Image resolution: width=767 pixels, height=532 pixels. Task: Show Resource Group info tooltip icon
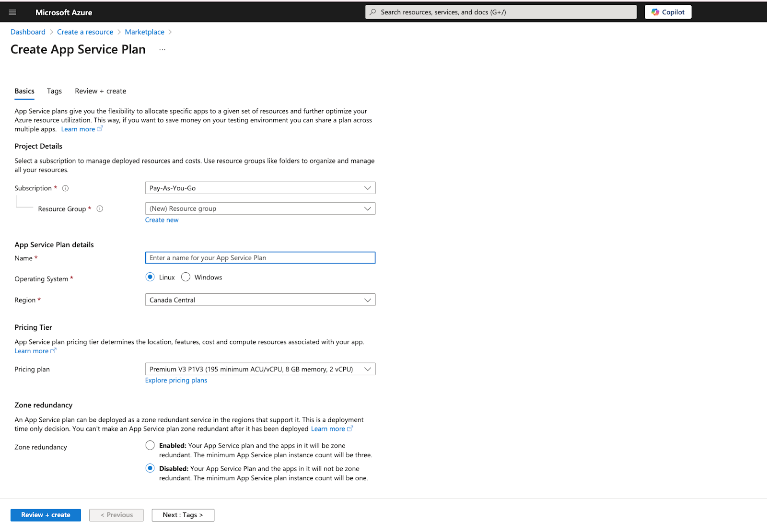click(100, 209)
